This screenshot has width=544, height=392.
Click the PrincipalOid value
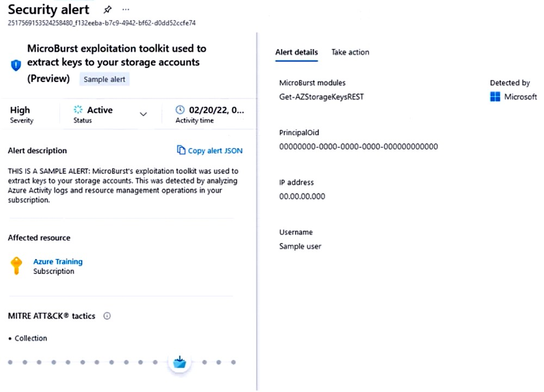tap(358, 147)
